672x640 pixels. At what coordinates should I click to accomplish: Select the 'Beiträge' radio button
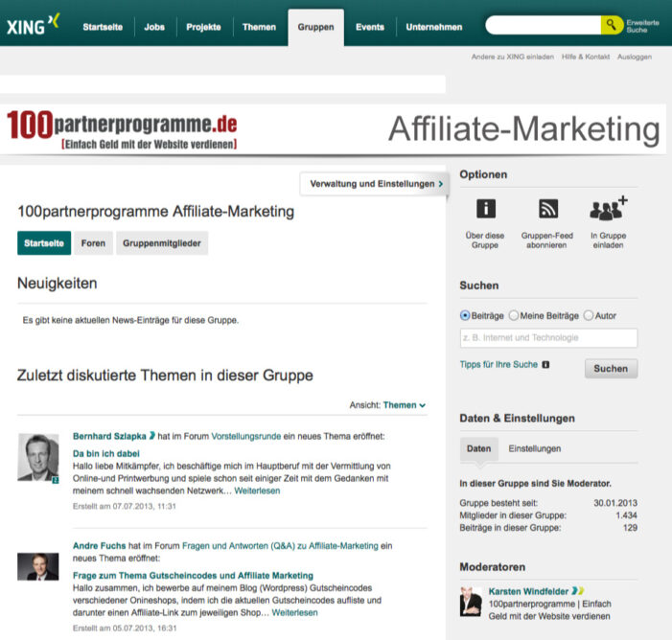click(x=465, y=316)
